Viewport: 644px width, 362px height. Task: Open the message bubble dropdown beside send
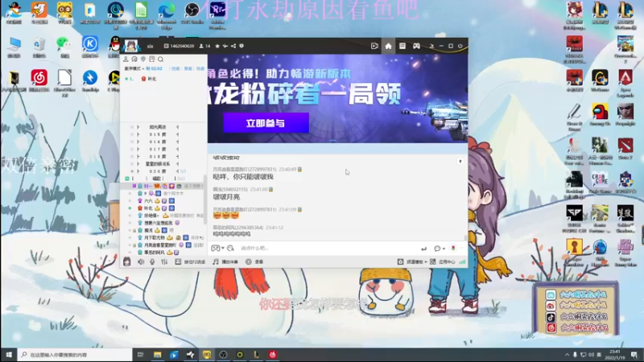coord(440,249)
